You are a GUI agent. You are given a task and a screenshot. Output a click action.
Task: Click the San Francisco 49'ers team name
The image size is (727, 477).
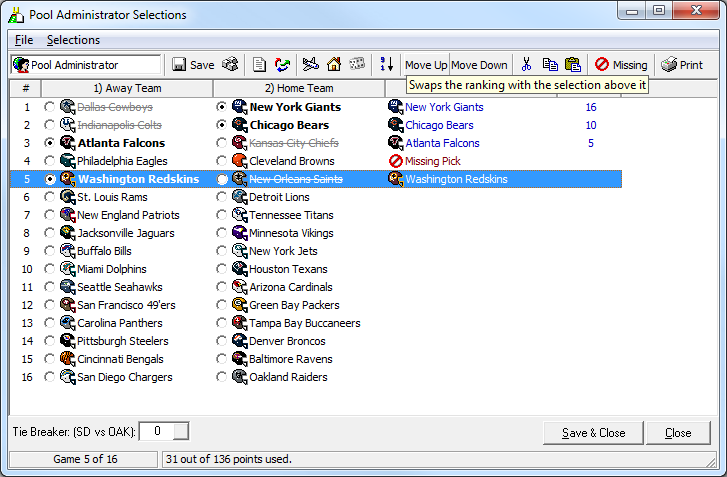click(127, 305)
